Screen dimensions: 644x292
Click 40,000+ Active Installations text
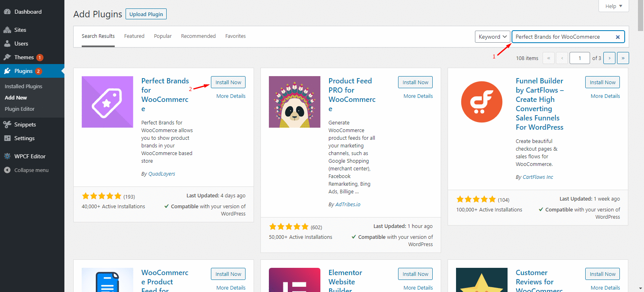pos(114,207)
